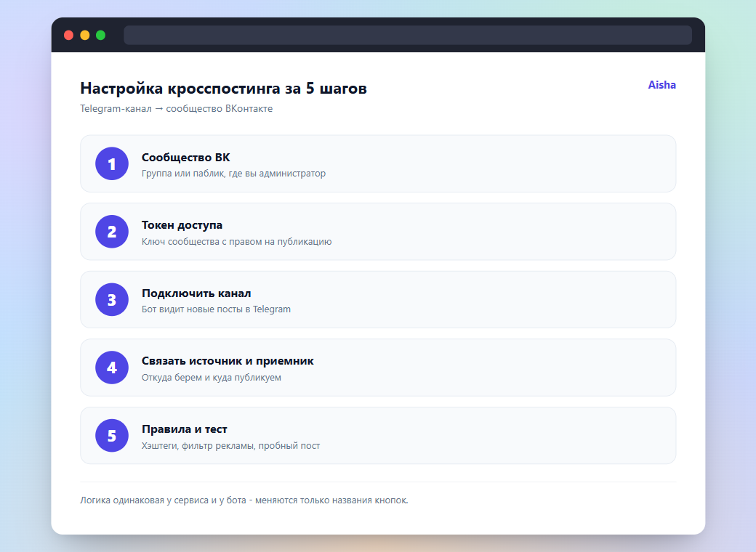Click text 'Бот видит новые посты в Telegram'
The height and width of the screenshot is (552, 756).
216,309
